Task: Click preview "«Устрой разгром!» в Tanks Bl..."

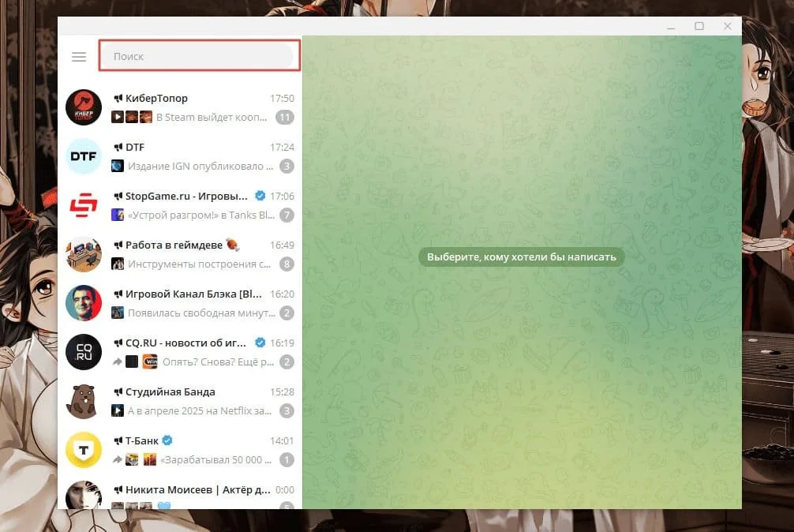Action: tap(201, 215)
